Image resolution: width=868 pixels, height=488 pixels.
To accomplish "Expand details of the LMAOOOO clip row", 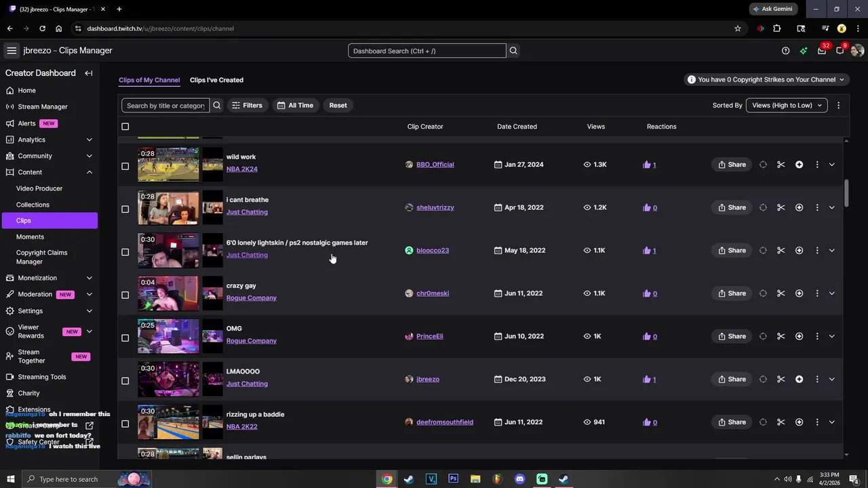I will point(831,379).
